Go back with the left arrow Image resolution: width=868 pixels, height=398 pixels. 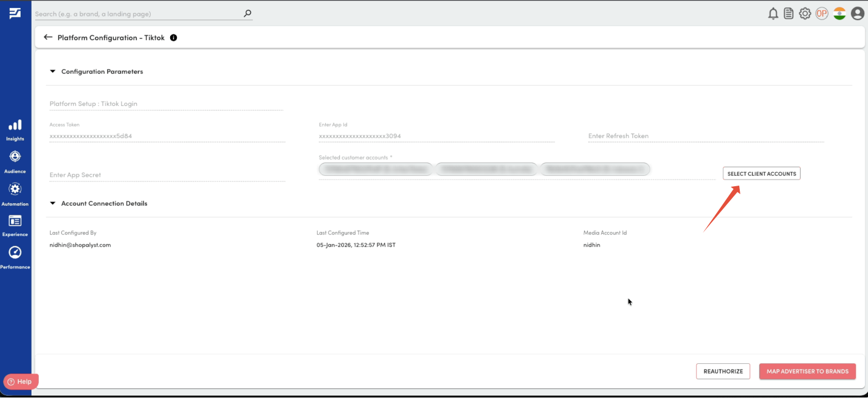(48, 37)
